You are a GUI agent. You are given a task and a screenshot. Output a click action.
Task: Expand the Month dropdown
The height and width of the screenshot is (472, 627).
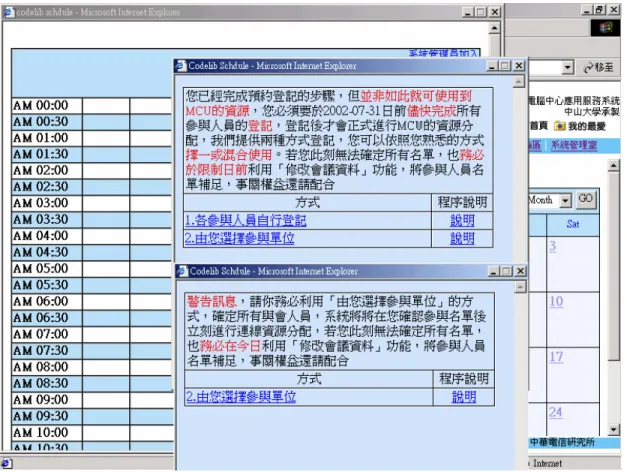click(x=565, y=200)
